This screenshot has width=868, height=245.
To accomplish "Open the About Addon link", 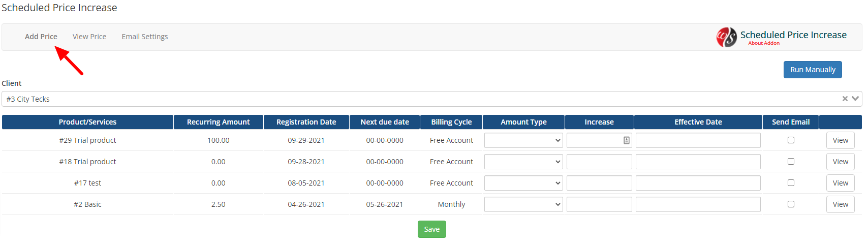I will click(x=764, y=43).
